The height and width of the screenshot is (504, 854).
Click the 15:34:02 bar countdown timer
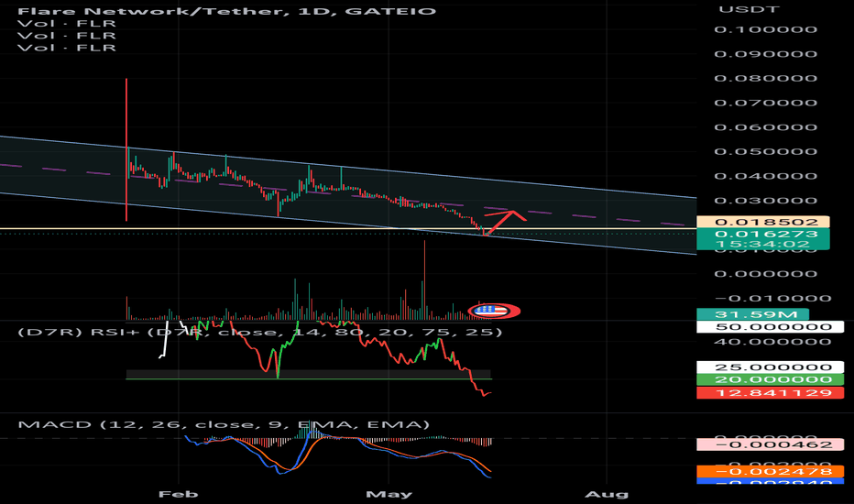(x=763, y=244)
